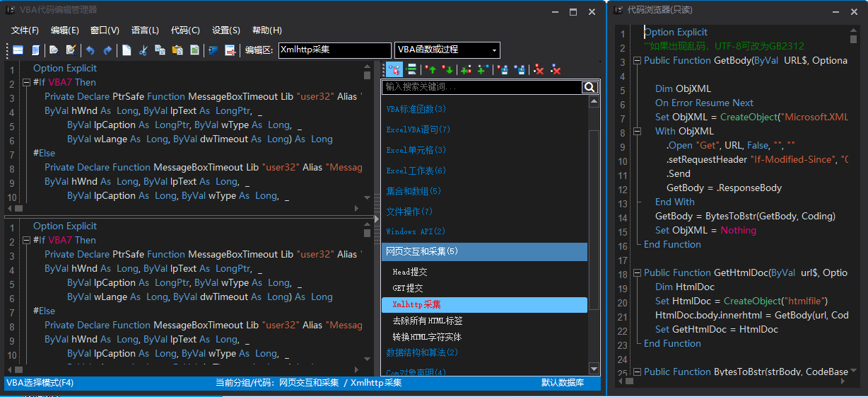Open the 编辑(E) menu

(65, 30)
